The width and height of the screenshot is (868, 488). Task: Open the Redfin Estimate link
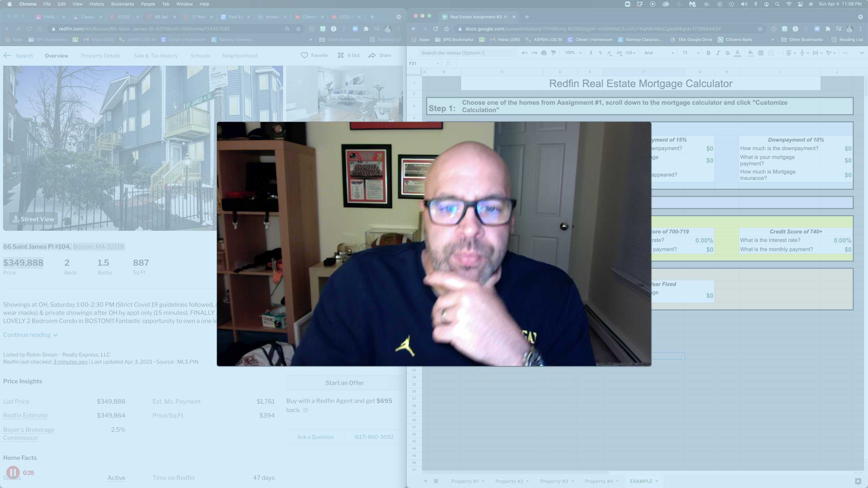pos(25,415)
